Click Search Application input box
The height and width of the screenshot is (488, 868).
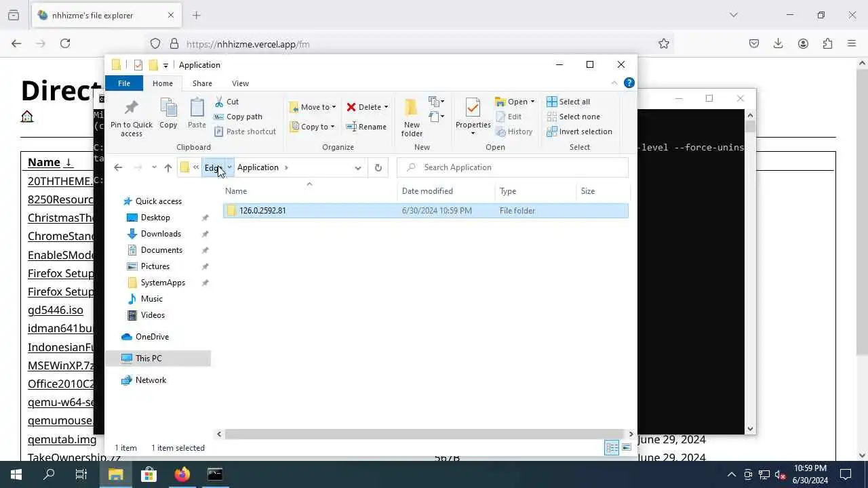[x=513, y=167]
